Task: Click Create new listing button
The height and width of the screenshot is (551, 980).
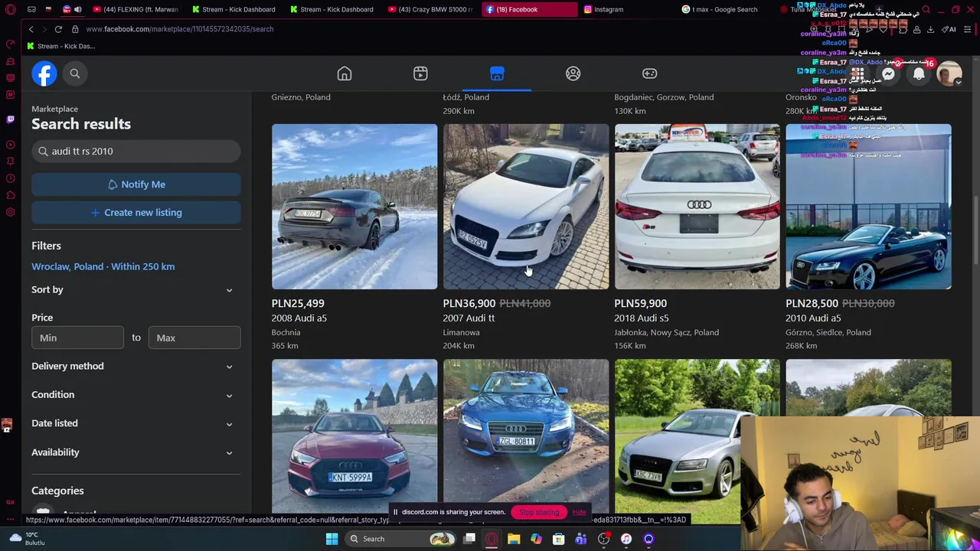Action: 136,213
